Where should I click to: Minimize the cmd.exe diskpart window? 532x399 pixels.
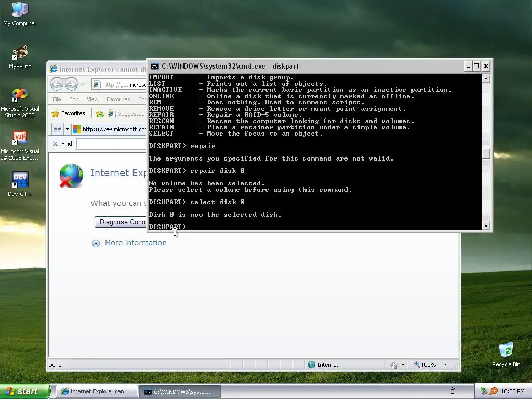[468, 66]
